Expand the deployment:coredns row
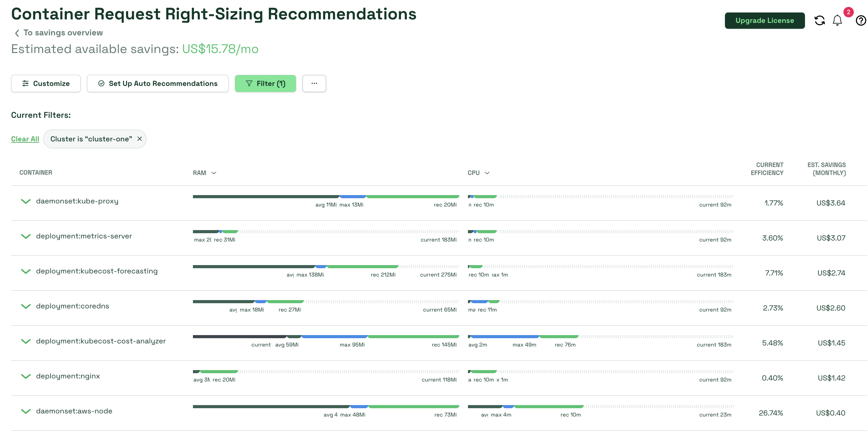 pyautogui.click(x=26, y=306)
